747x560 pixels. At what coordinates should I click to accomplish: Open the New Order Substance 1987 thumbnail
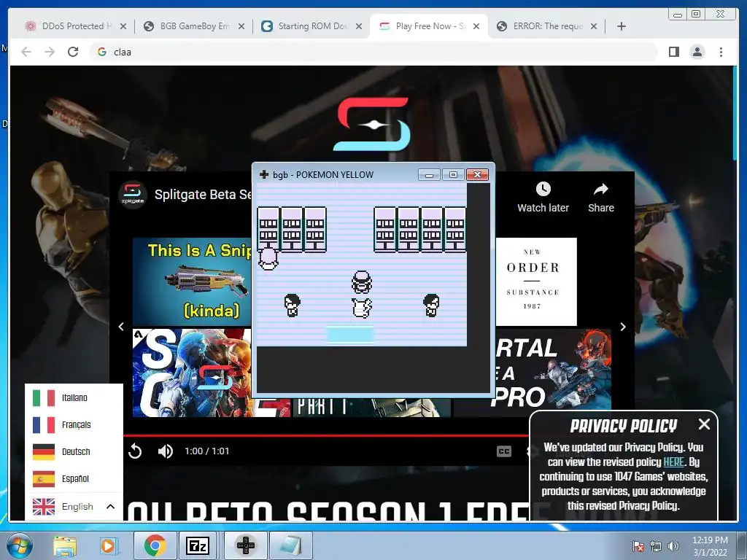pyautogui.click(x=536, y=281)
